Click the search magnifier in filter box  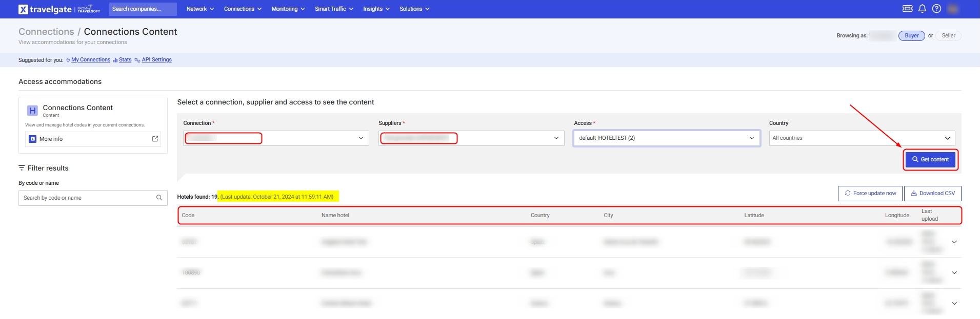(x=159, y=198)
